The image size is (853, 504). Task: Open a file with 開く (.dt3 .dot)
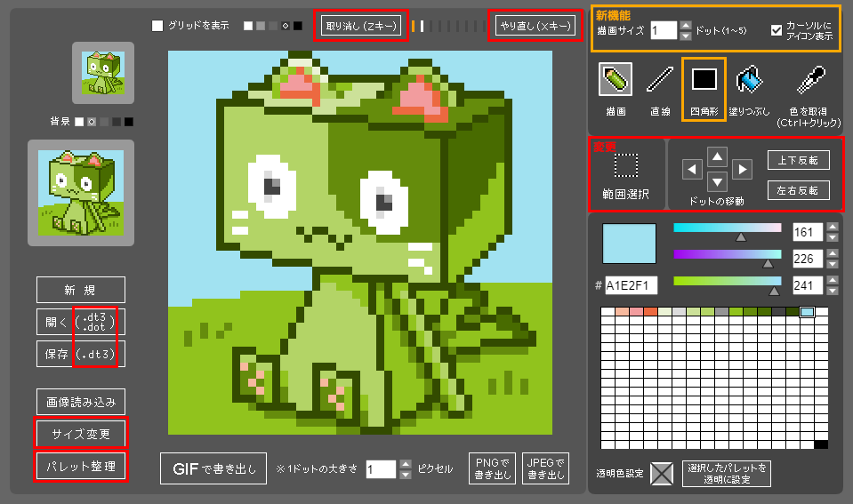(81, 322)
